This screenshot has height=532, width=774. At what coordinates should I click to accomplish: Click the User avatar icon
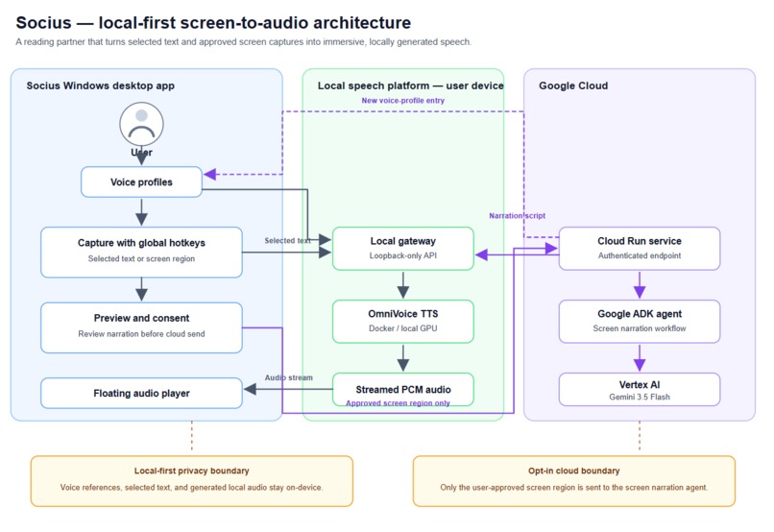coord(142,125)
